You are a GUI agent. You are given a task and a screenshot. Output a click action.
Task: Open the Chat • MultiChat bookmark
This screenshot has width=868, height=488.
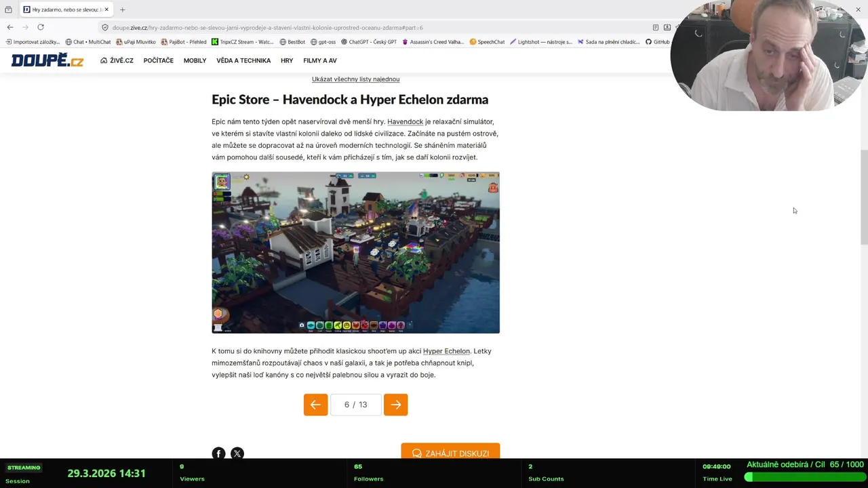(88, 42)
